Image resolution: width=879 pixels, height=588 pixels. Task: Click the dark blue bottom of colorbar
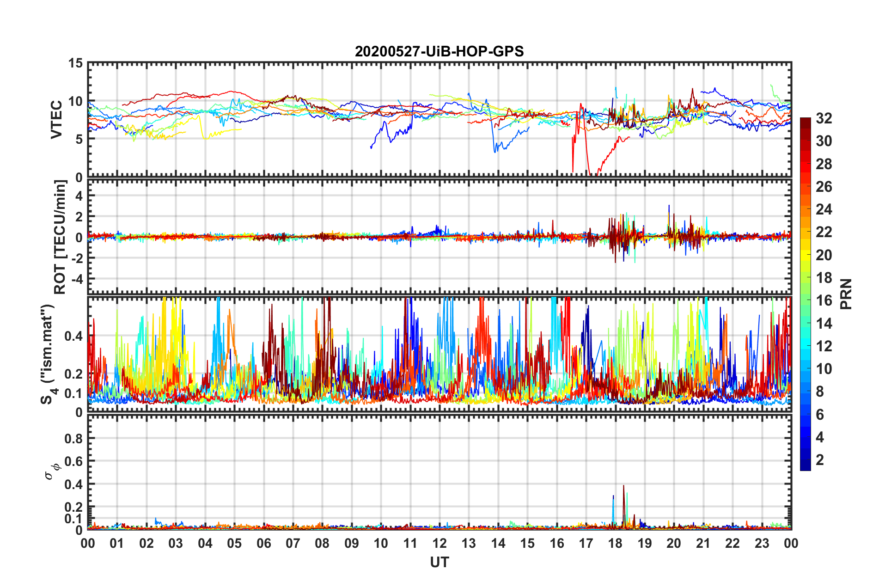click(x=805, y=466)
